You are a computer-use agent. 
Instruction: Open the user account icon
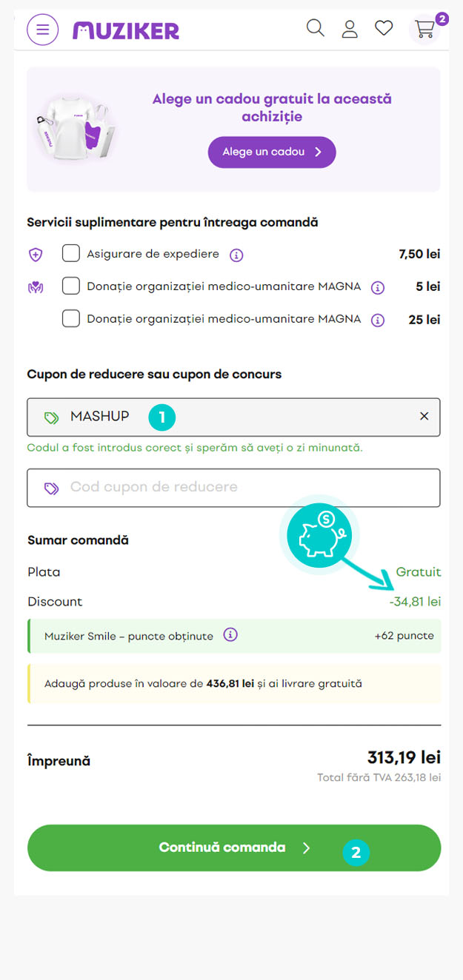(350, 29)
